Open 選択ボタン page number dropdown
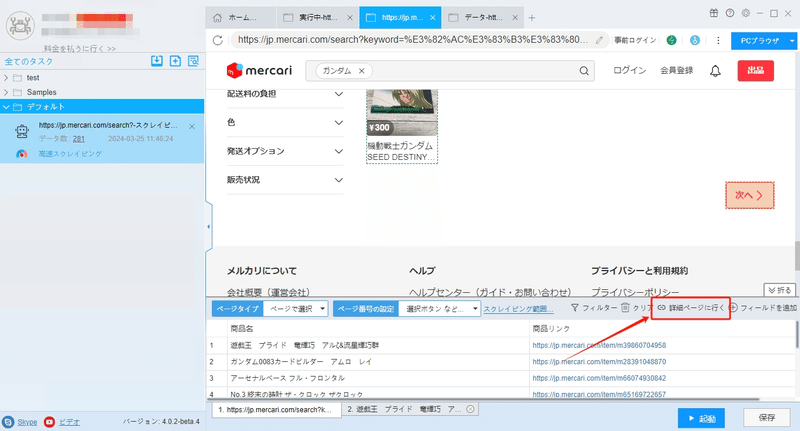800x431 pixels. [x=439, y=309]
